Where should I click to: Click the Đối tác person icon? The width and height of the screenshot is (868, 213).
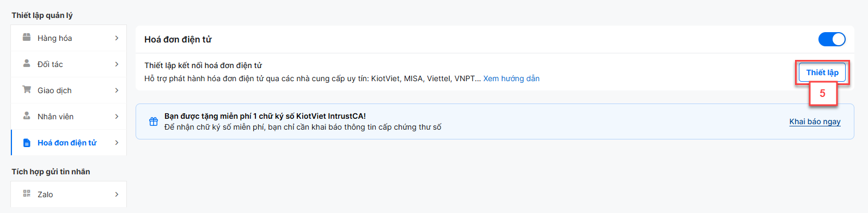[27, 64]
